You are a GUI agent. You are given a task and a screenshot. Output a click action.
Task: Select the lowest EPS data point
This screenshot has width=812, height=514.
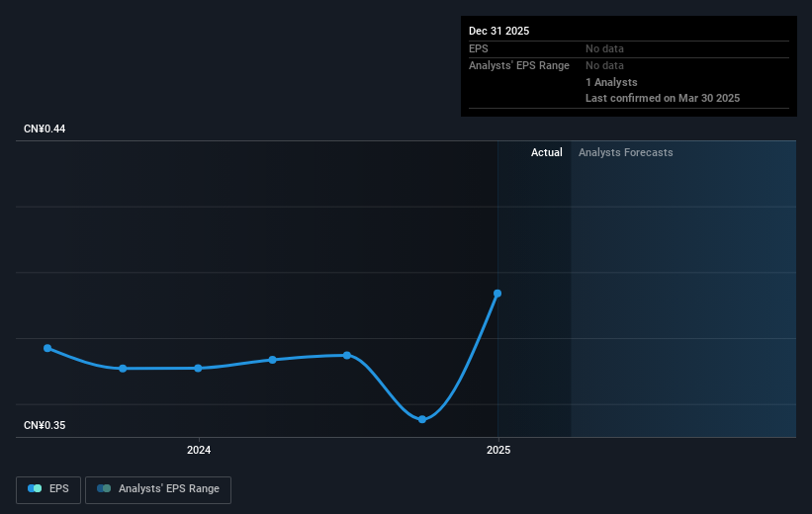tap(422, 419)
